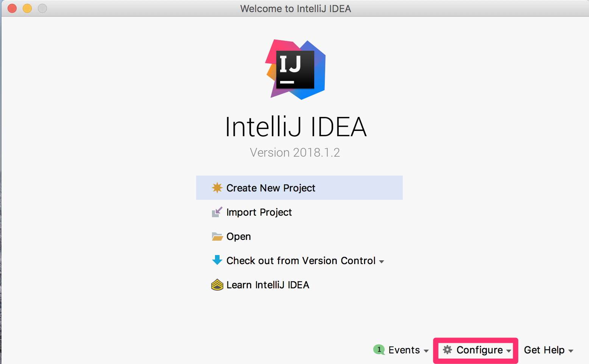Click the blue Check out from Version Control icon
Viewport: 589px width, 364px height.
[217, 260]
